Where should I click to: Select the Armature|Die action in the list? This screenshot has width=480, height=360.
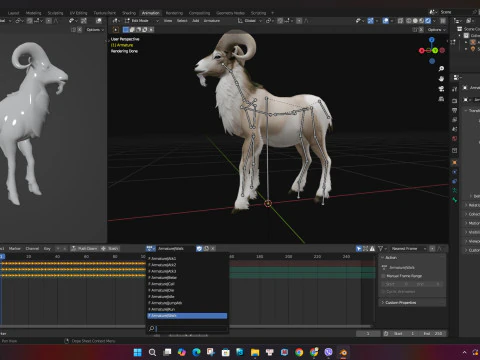pyautogui.click(x=187, y=290)
